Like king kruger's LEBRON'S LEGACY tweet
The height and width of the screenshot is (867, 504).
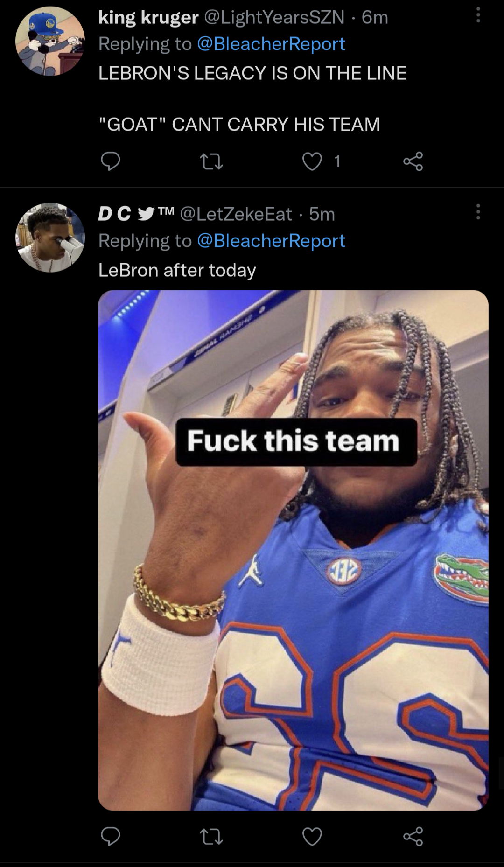click(312, 161)
